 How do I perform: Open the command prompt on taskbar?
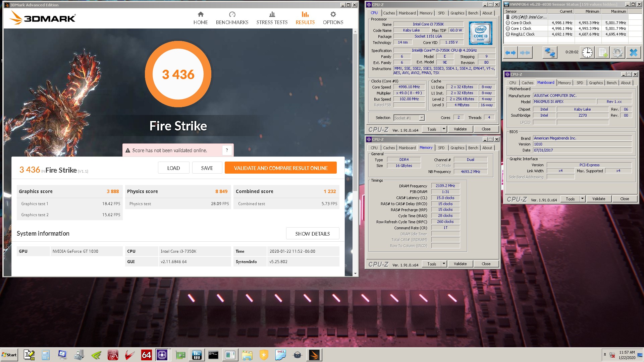tap(213, 355)
